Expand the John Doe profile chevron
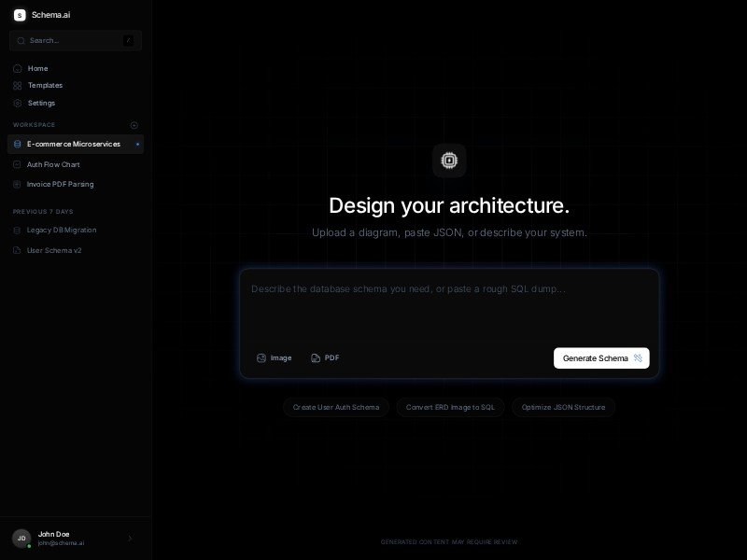 (x=130, y=539)
